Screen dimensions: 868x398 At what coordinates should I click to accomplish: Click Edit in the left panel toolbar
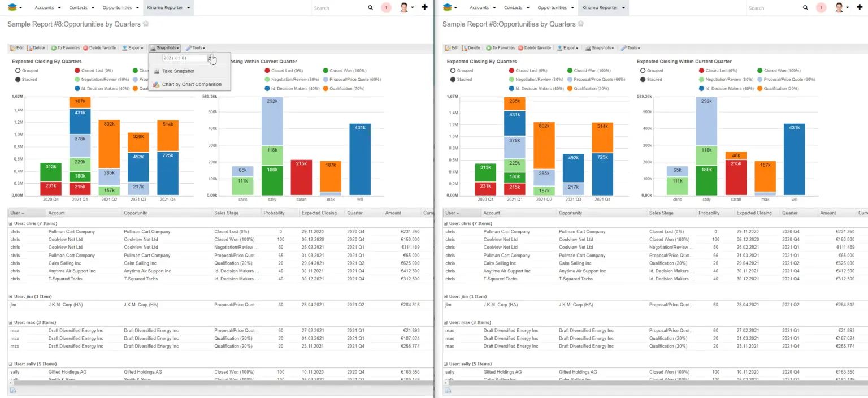click(x=17, y=48)
